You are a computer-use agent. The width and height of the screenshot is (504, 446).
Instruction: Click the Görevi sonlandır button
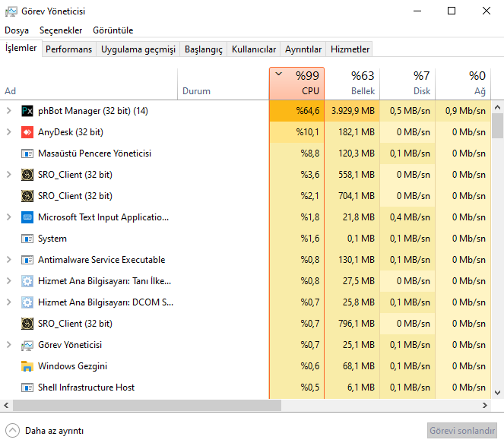(x=462, y=431)
